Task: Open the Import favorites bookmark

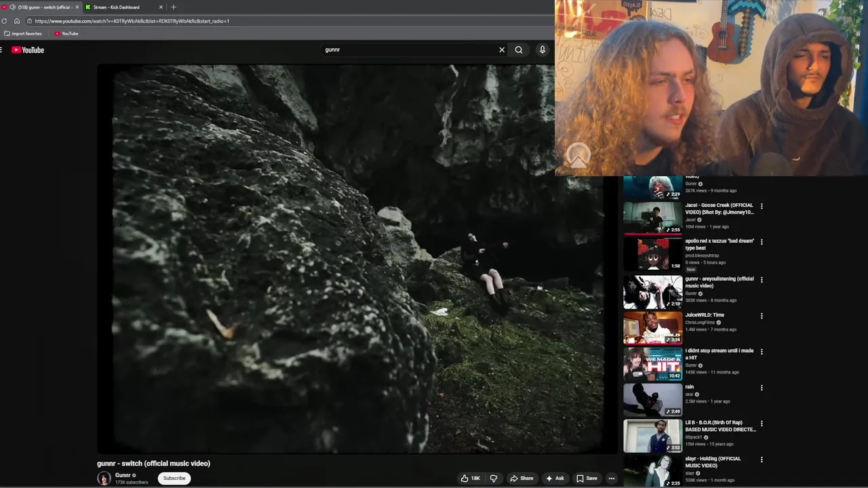Action: 23,33
